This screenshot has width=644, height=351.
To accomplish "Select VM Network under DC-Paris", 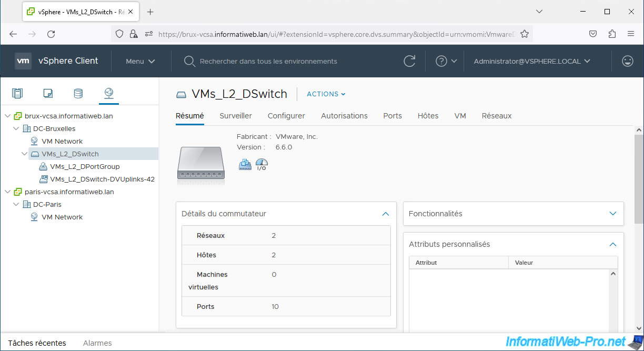I will [x=62, y=217].
